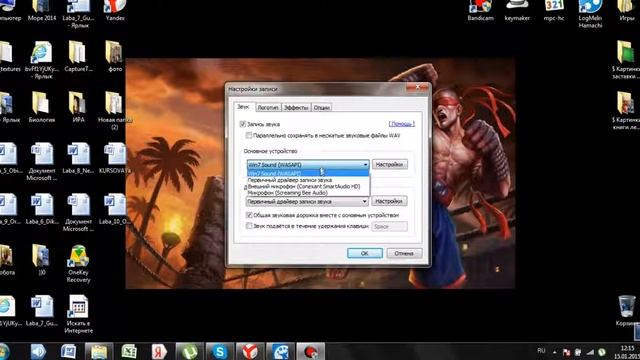
Task: Launch OneKey Recovery shortcut
Action: [x=78, y=264]
